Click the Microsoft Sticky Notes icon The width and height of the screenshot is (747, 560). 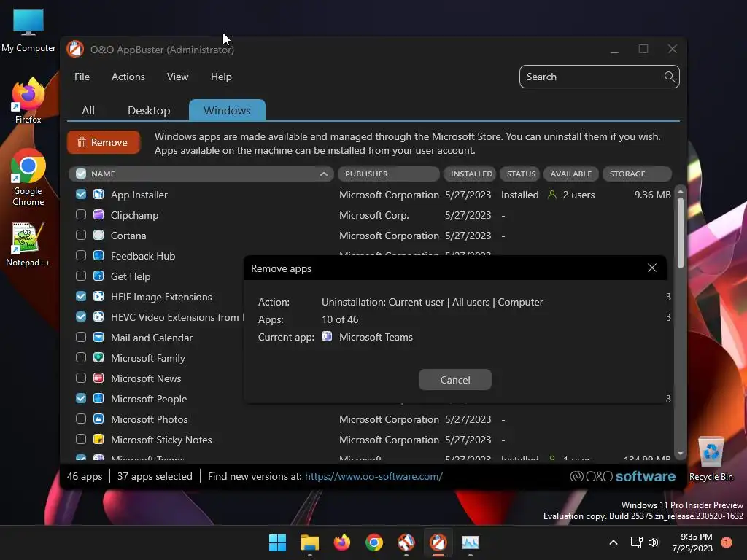(x=98, y=440)
